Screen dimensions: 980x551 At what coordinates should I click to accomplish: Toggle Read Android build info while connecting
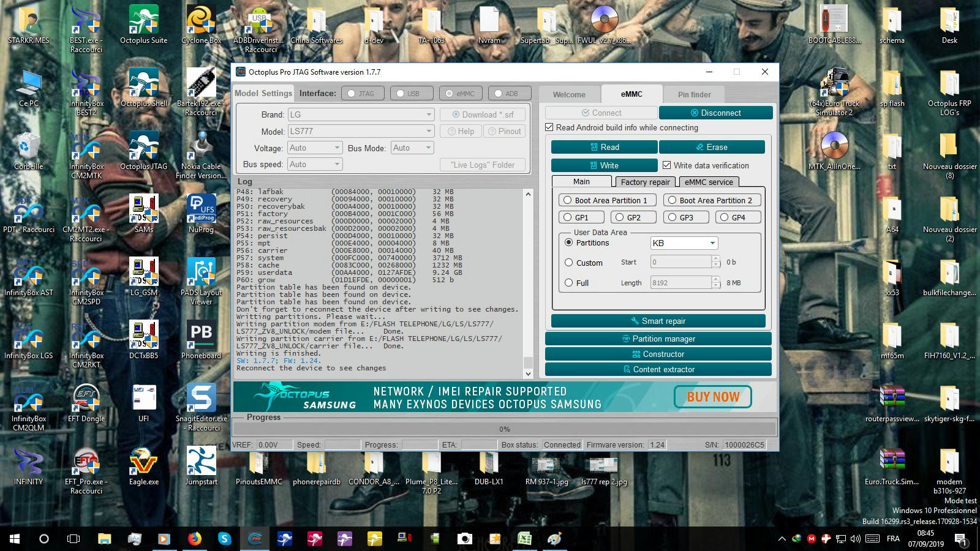tap(549, 127)
